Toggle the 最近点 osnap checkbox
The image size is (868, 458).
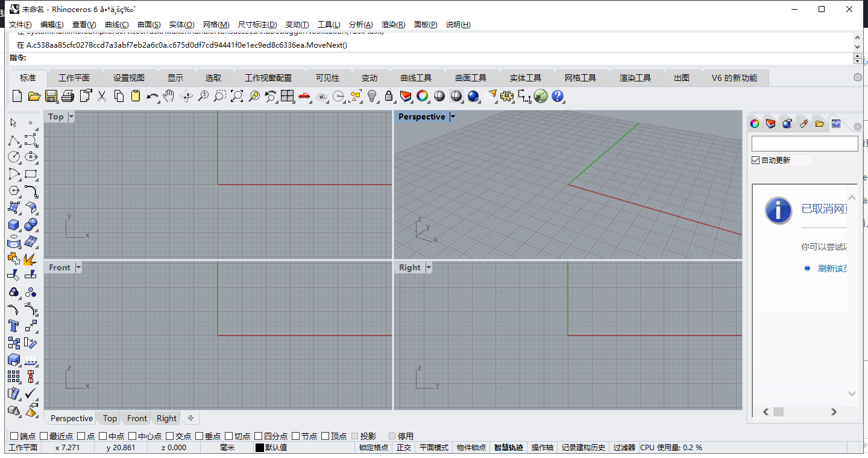coord(44,436)
